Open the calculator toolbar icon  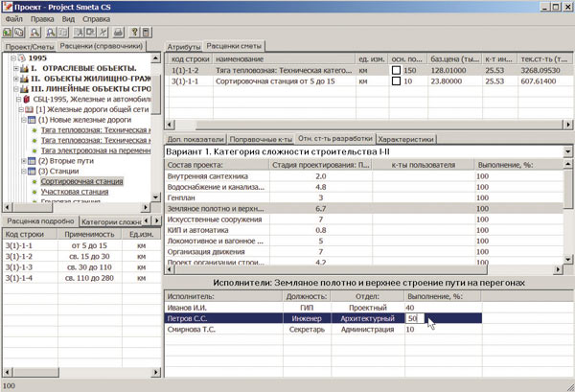(147, 33)
